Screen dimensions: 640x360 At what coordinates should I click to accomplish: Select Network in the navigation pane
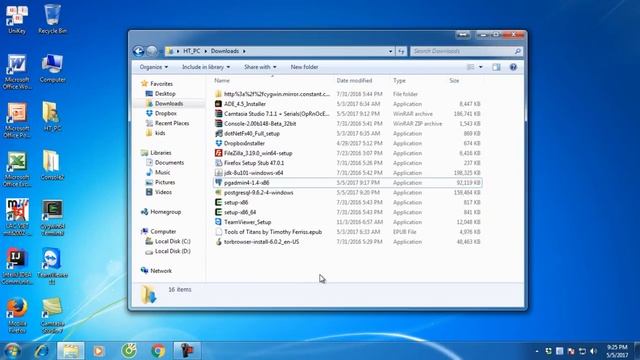[161, 271]
